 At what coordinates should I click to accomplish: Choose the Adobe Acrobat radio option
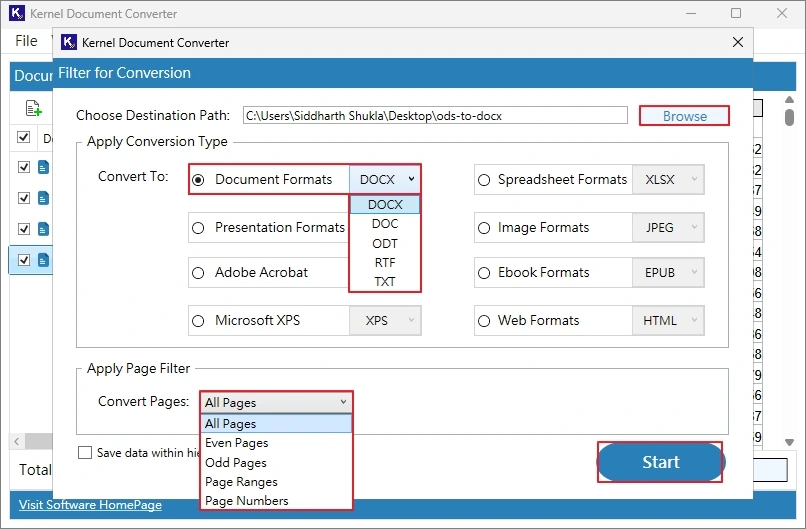198,273
